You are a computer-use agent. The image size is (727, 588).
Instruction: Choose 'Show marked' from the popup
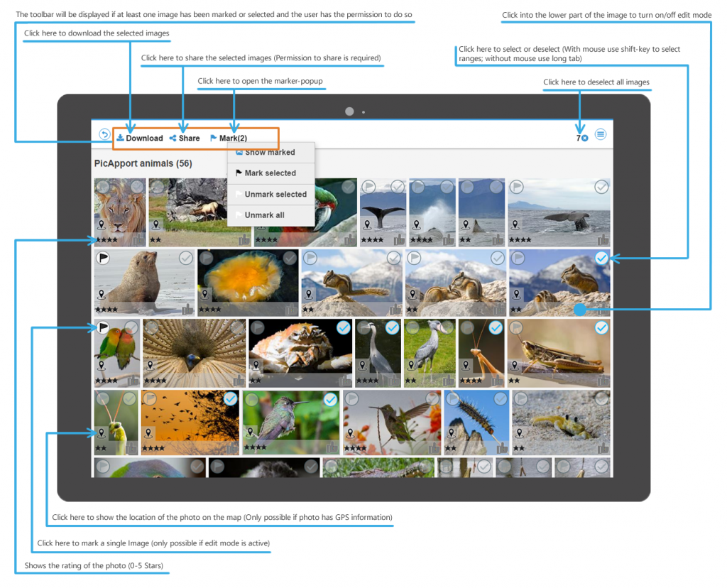pos(270,153)
